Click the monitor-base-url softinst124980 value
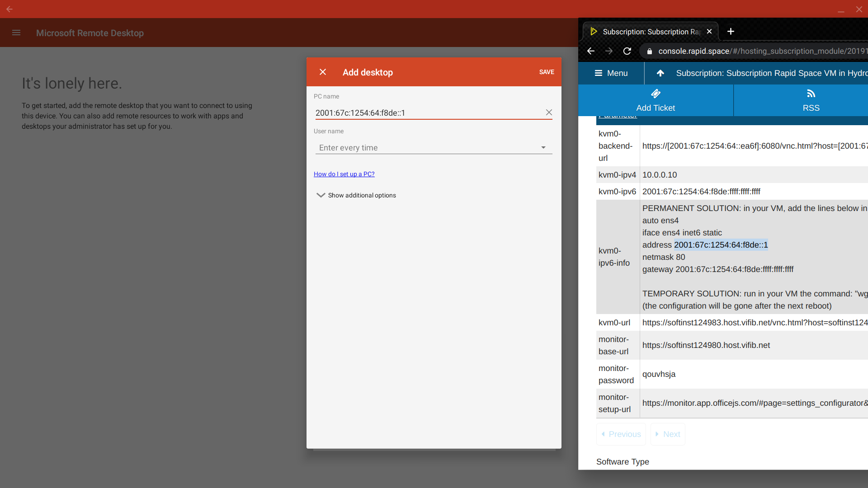This screenshot has height=488, width=868. (706, 345)
